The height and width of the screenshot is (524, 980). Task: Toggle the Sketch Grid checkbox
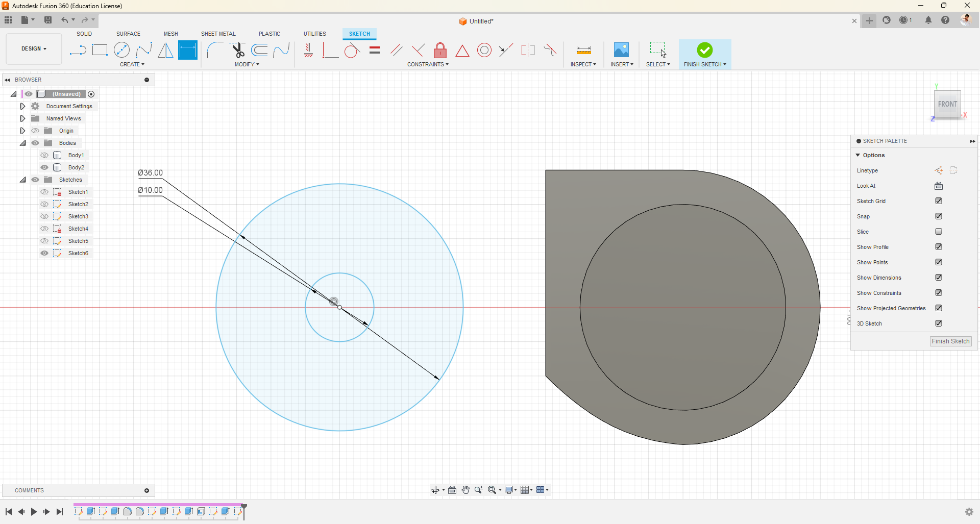coord(939,201)
